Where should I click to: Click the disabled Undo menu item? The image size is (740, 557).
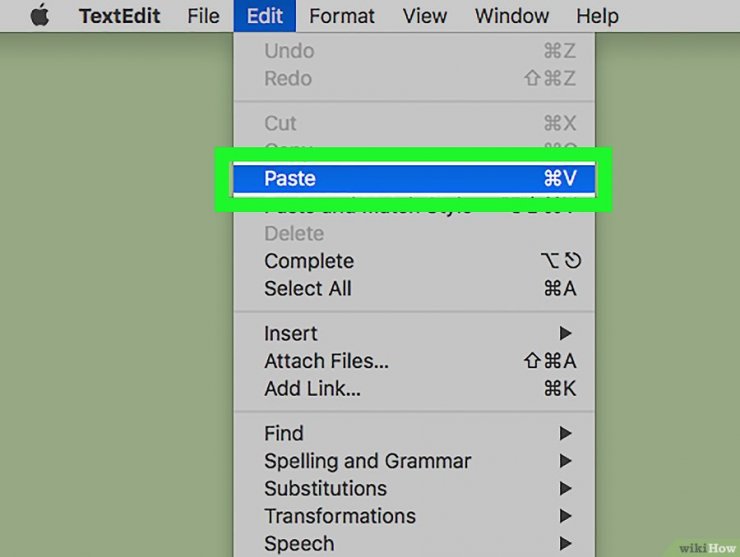point(414,51)
